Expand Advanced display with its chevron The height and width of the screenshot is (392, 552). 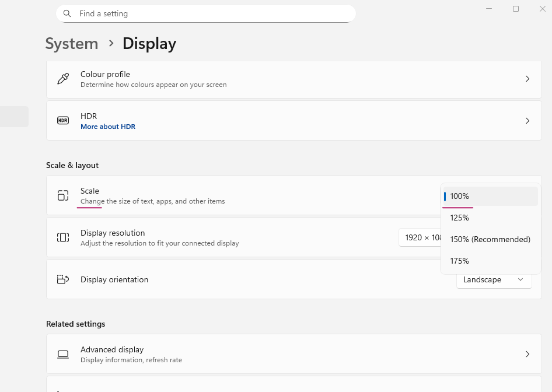coord(527,354)
